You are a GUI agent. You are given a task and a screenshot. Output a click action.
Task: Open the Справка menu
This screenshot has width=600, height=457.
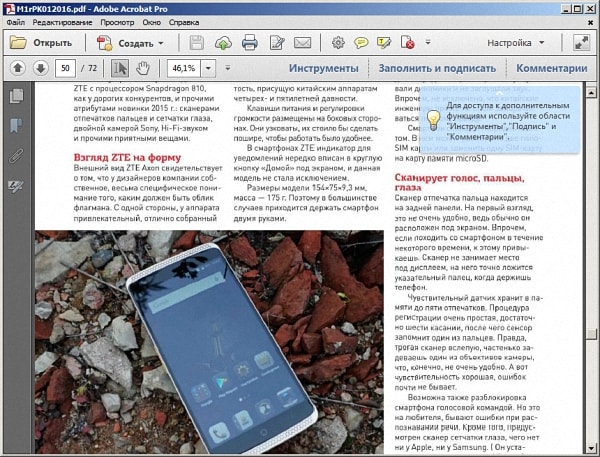[x=184, y=22]
